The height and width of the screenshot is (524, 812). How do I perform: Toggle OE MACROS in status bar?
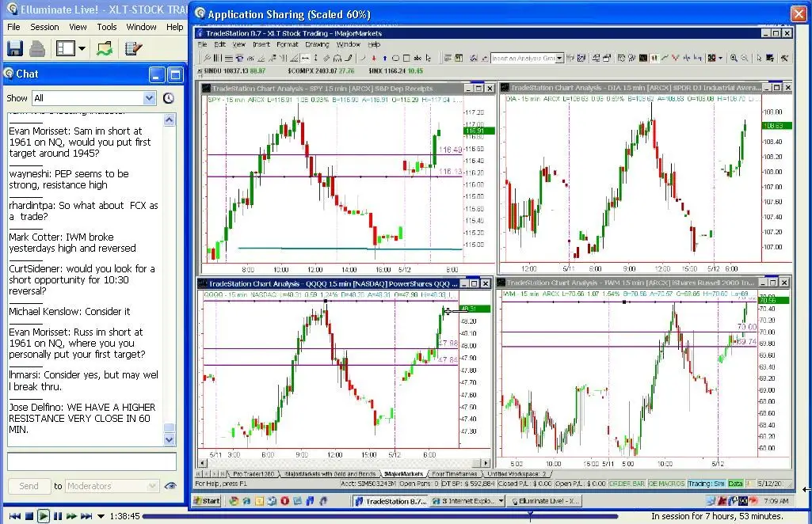point(666,484)
